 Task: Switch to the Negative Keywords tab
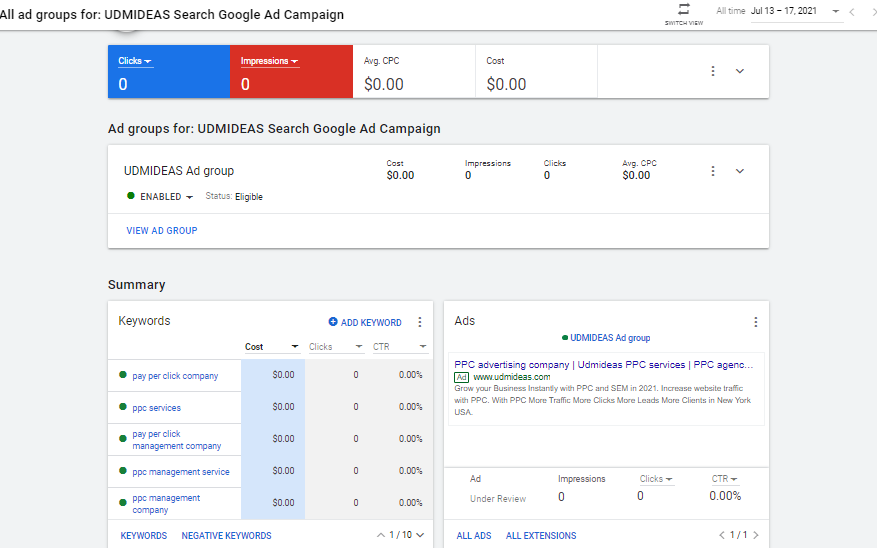click(x=226, y=536)
